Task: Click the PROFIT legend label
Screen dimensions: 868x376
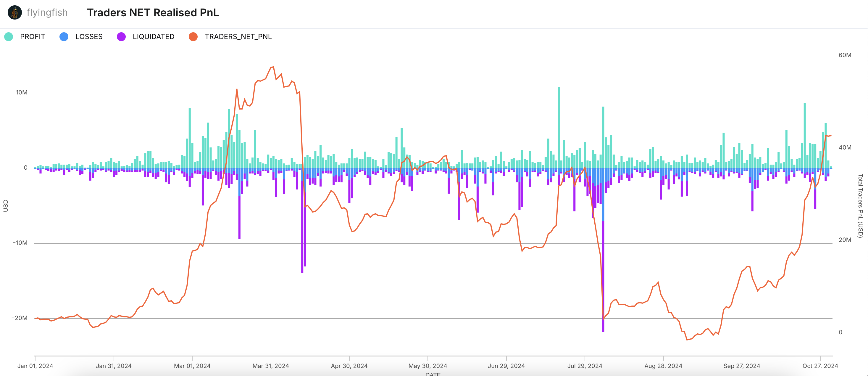Action: tap(32, 37)
